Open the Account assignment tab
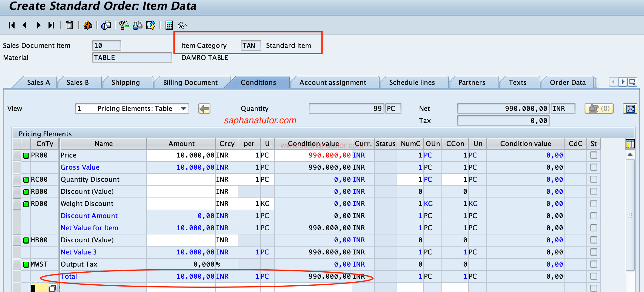 333,82
